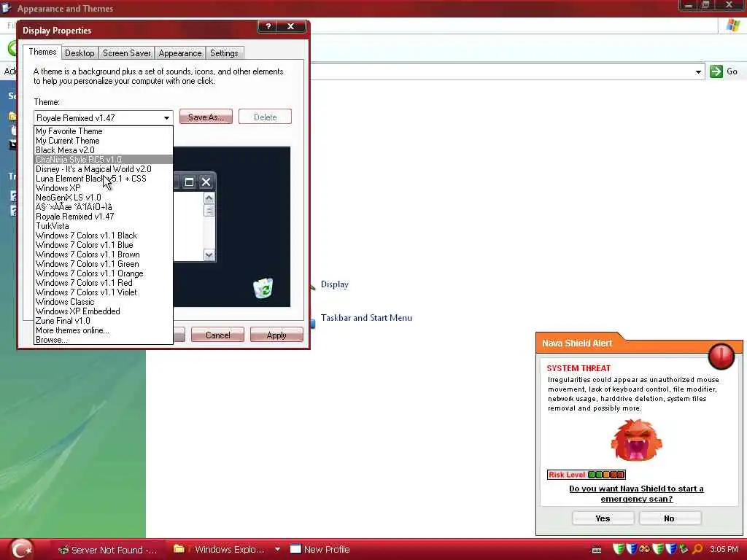Switch to Server Not Found taskbar item
The width and height of the screenshot is (747, 560).
pyautogui.click(x=108, y=550)
